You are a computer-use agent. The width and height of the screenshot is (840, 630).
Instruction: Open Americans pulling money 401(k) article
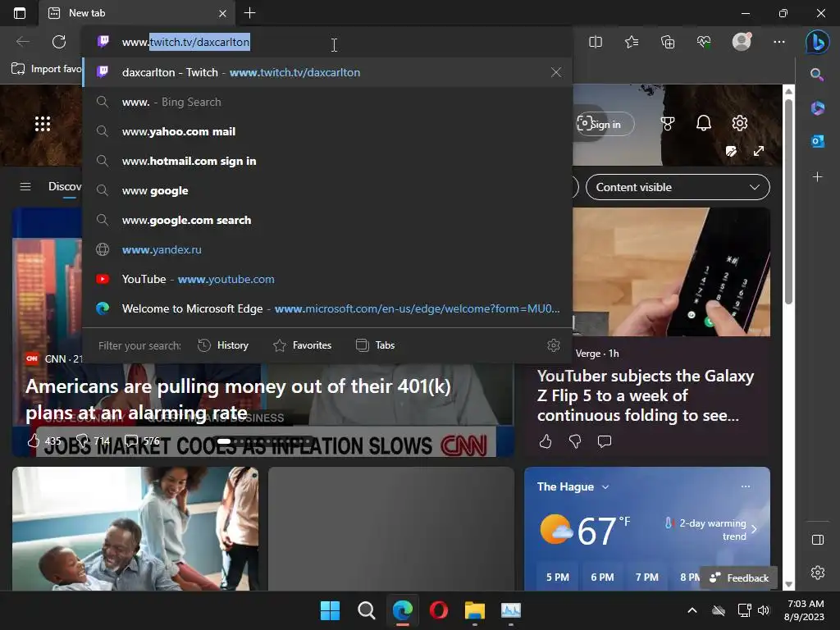239,399
